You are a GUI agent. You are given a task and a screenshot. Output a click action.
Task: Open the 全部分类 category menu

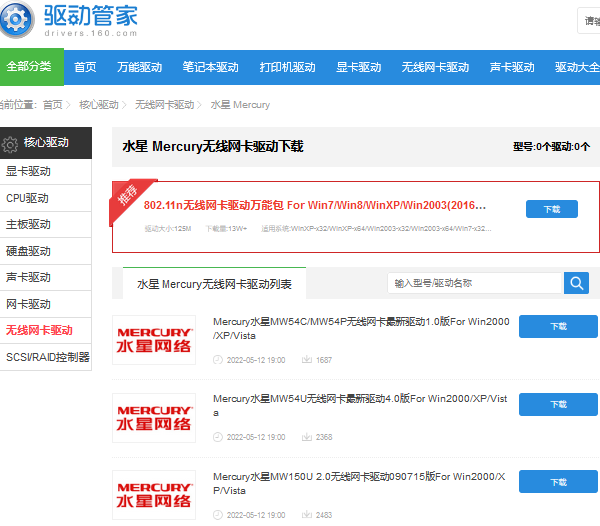pos(29,67)
